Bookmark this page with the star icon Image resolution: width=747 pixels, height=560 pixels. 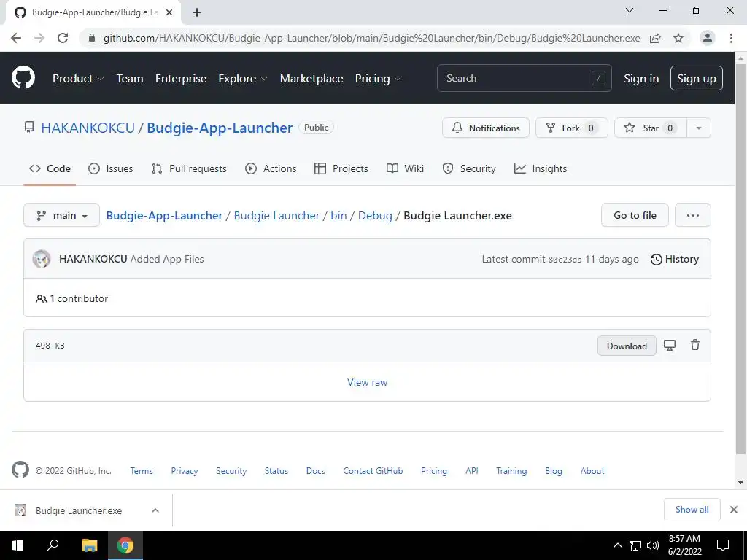[678, 38]
